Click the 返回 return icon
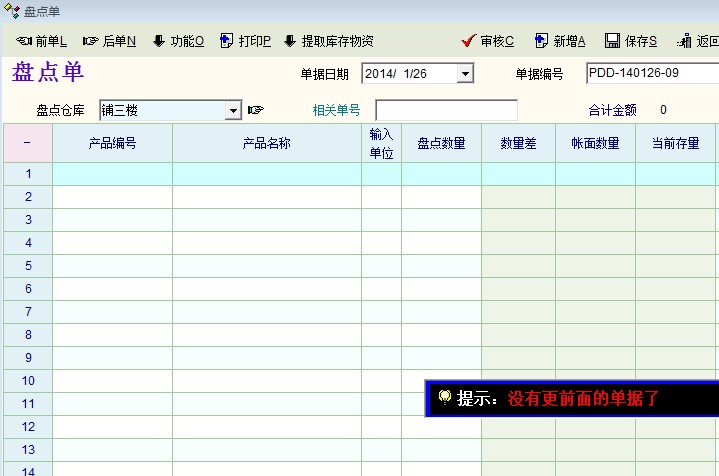The height and width of the screenshot is (476, 719). (x=684, y=41)
